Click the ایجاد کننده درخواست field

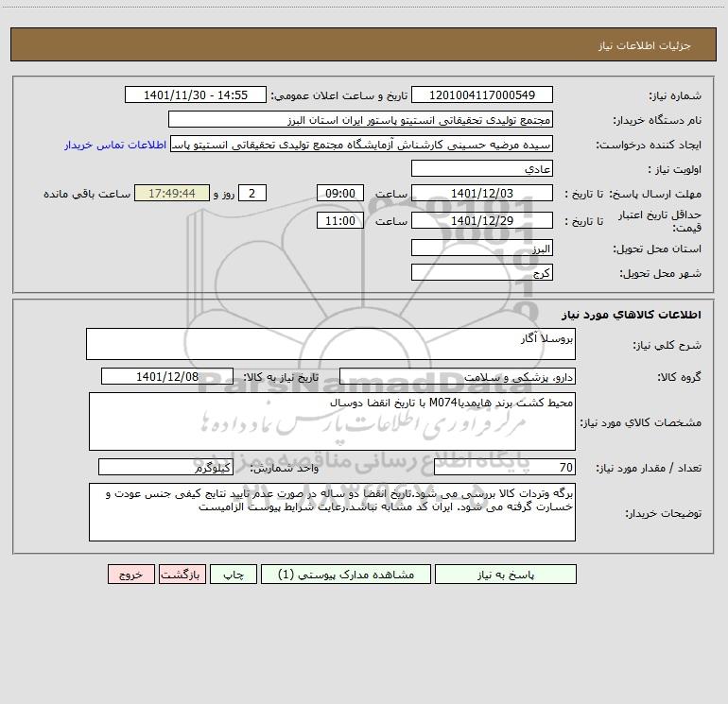click(x=362, y=144)
